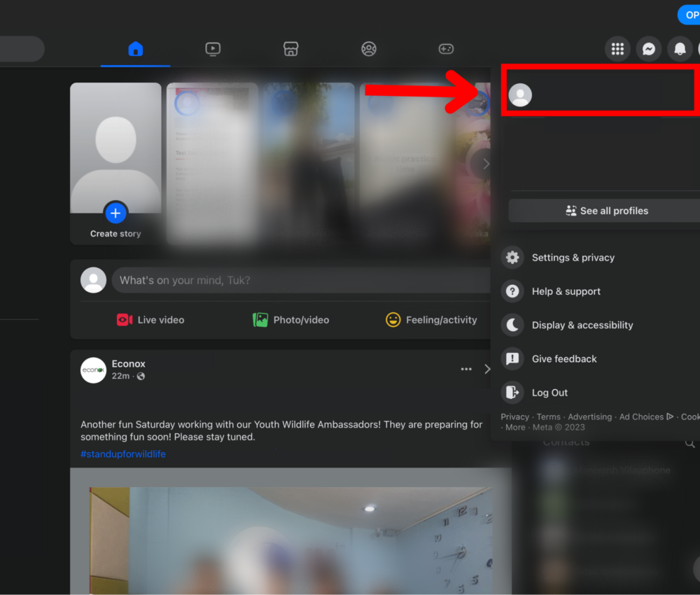Start a Live video
Viewport: 700px width, 595px height.
(150, 320)
